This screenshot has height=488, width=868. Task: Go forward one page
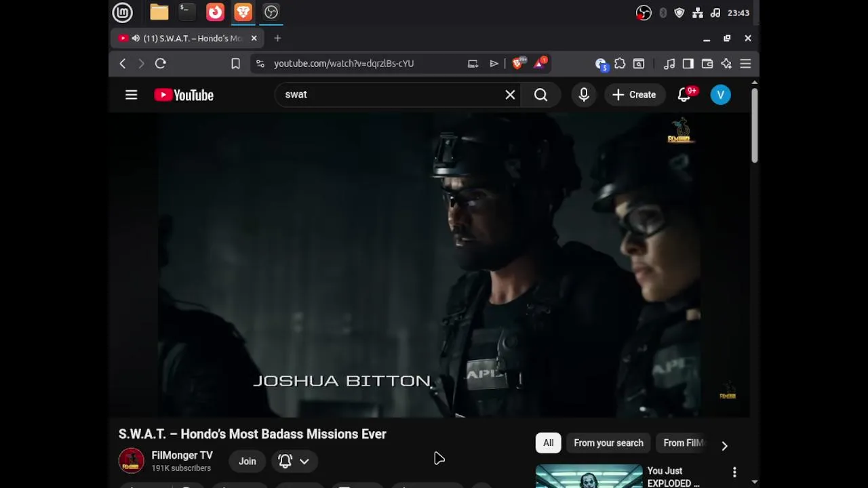click(141, 64)
